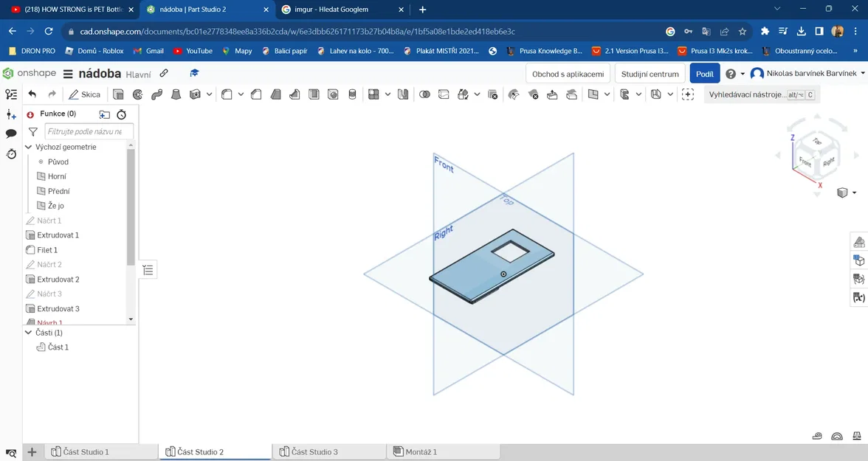Open the comments speech bubble icon
868x461 pixels.
pyautogui.click(x=11, y=134)
